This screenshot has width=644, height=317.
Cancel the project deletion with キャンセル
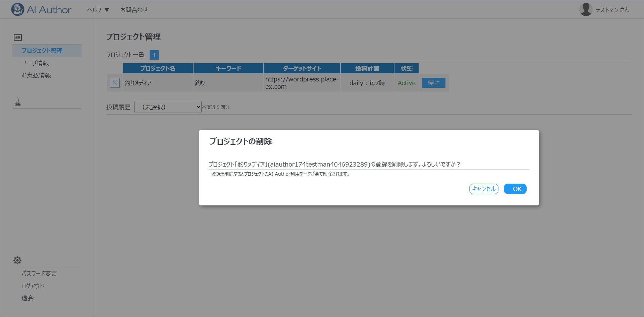[484, 189]
